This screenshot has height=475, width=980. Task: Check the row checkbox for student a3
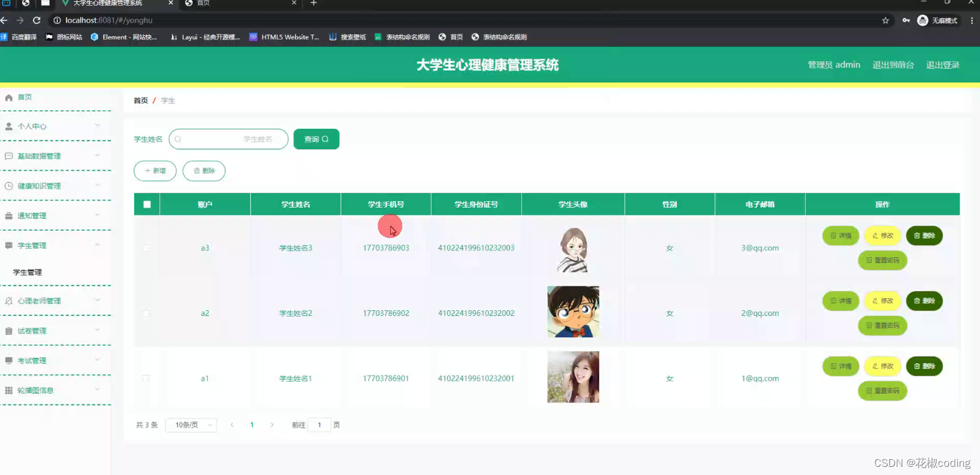[146, 248]
